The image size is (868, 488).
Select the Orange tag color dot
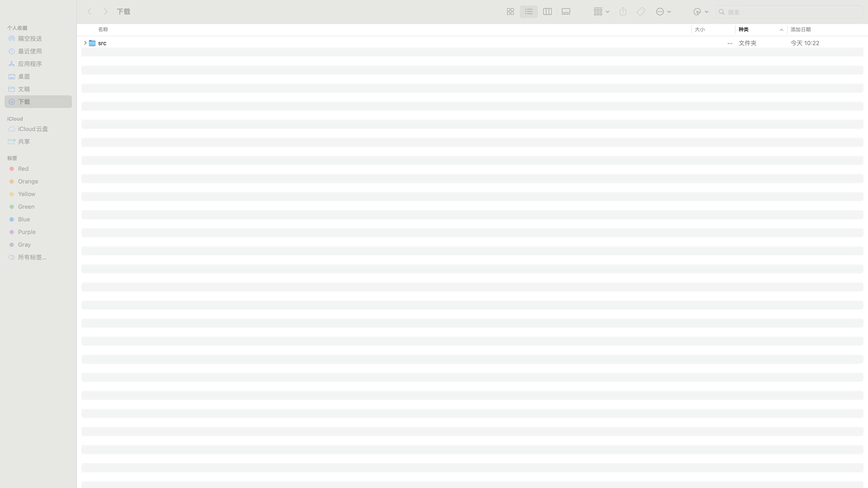point(12,181)
